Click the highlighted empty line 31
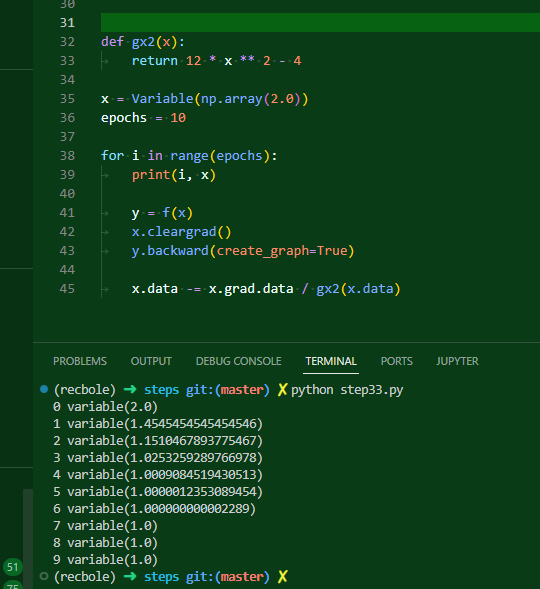The height and width of the screenshot is (589, 540). [320, 23]
